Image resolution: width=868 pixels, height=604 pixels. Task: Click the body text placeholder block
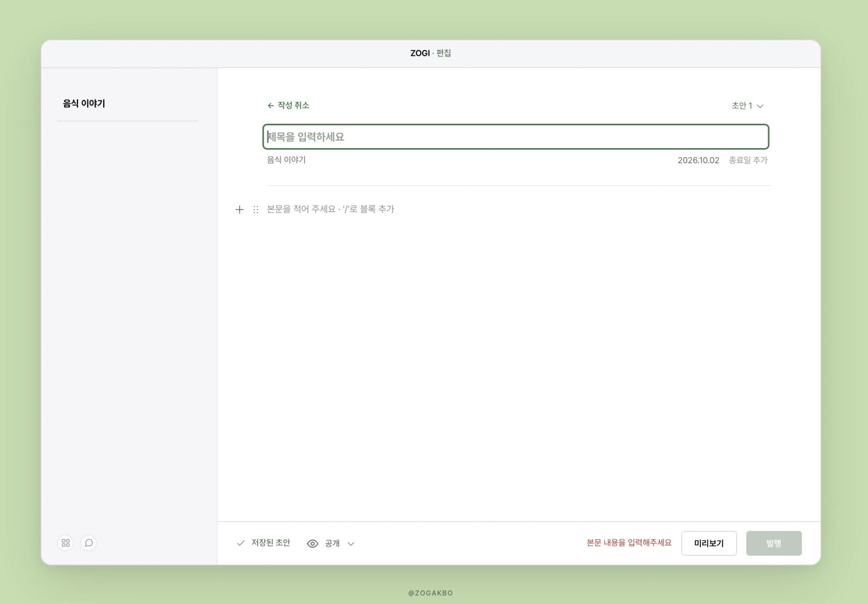330,209
